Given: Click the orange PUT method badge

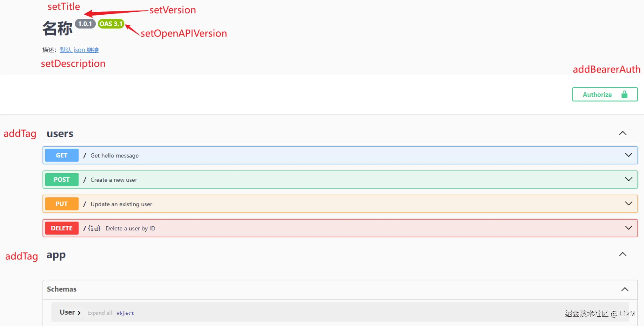Looking at the screenshot, I should coord(62,204).
